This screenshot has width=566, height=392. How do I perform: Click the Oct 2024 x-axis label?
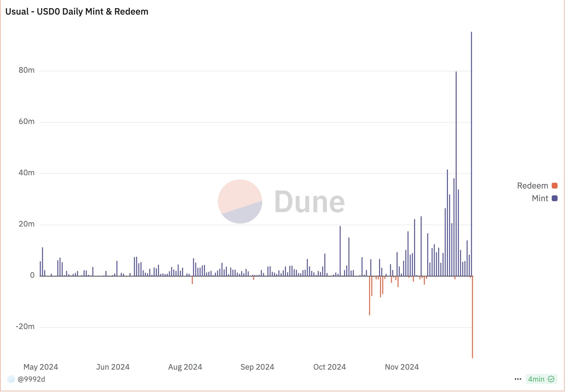coord(329,367)
